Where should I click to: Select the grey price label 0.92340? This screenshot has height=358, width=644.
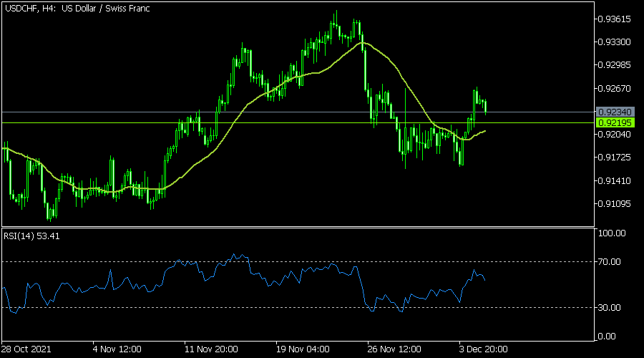[x=615, y=112]
